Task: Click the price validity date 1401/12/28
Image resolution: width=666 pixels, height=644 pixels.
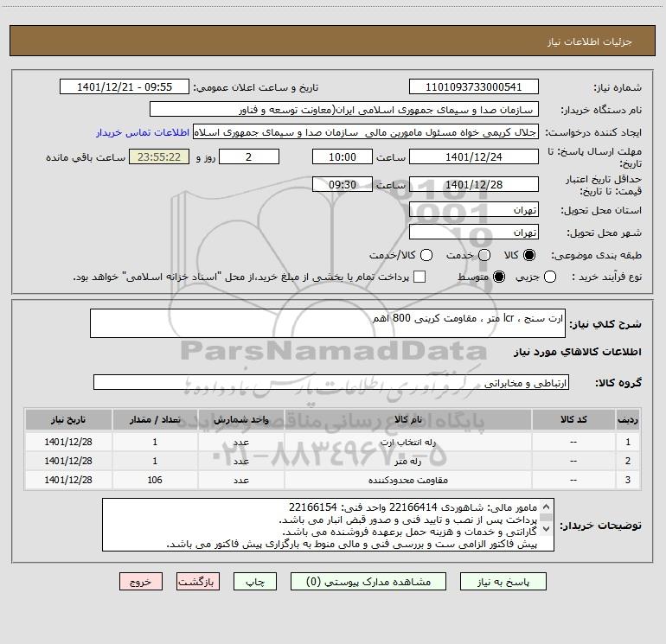Action: point(474,185)
